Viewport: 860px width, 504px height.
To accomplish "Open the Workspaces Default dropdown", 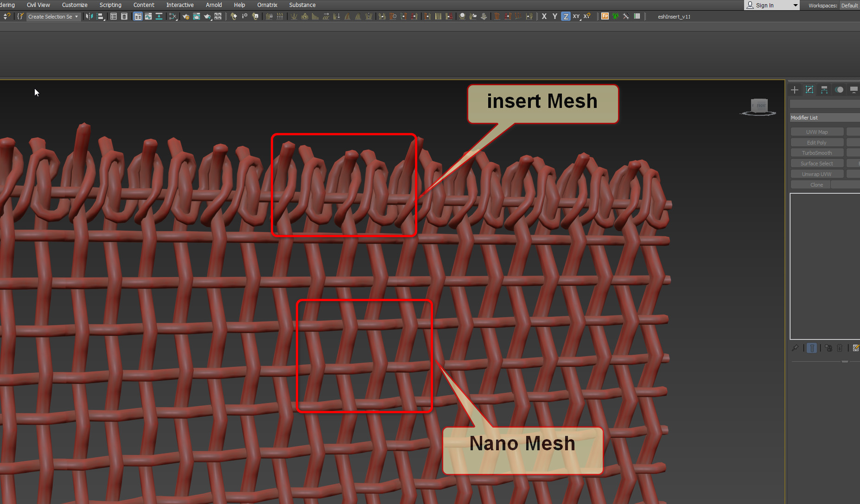I will (850, 6).
